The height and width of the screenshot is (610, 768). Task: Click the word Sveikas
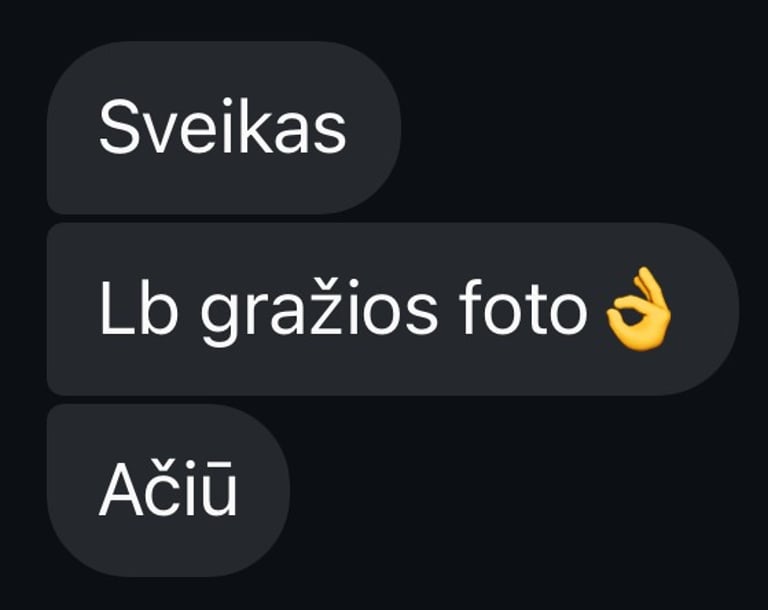pos(223,127)
